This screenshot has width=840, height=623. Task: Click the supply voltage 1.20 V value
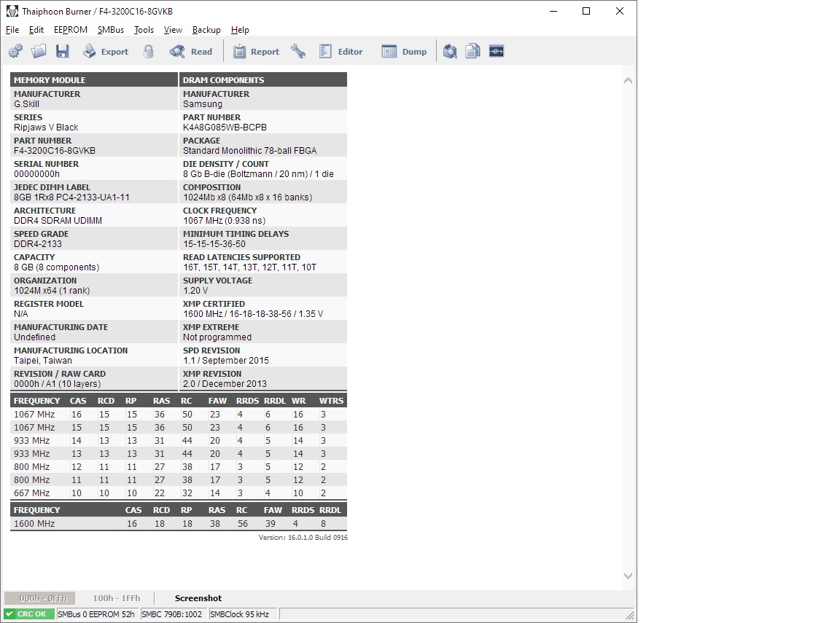195,290
